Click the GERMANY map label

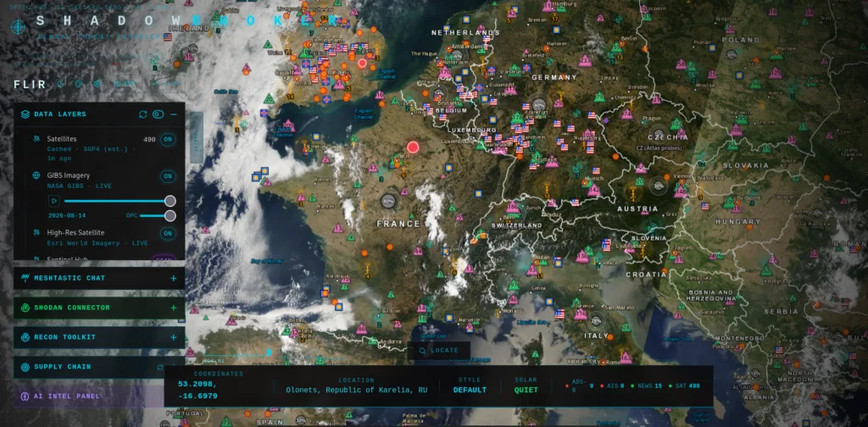coord(554,77)
